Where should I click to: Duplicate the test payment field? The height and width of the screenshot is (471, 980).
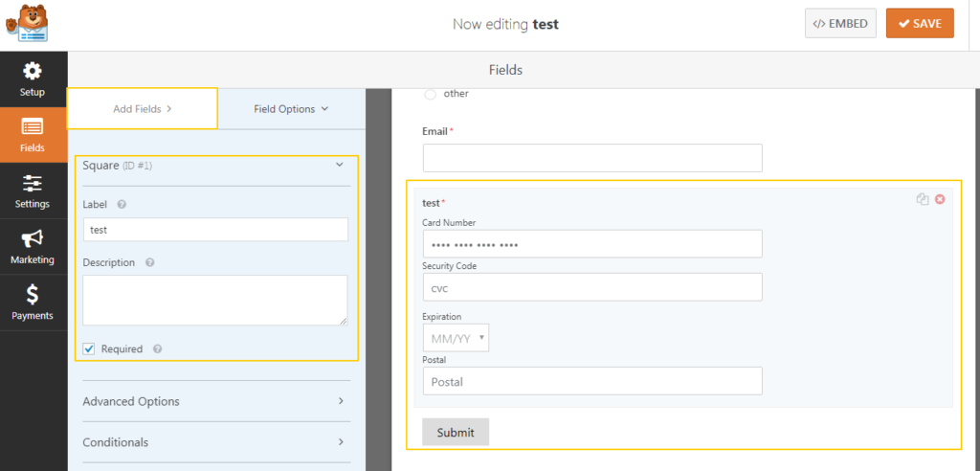click(x=922, y=199)
